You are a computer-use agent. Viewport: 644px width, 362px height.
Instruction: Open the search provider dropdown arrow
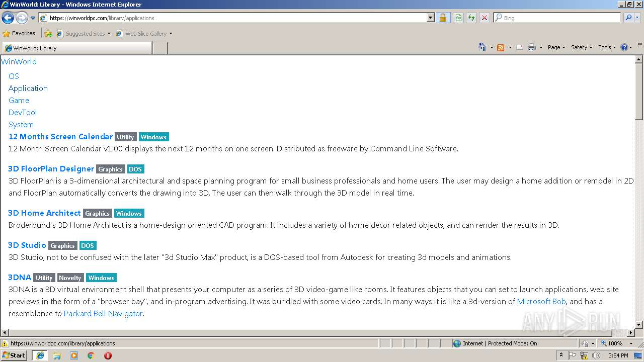point(637,18)
